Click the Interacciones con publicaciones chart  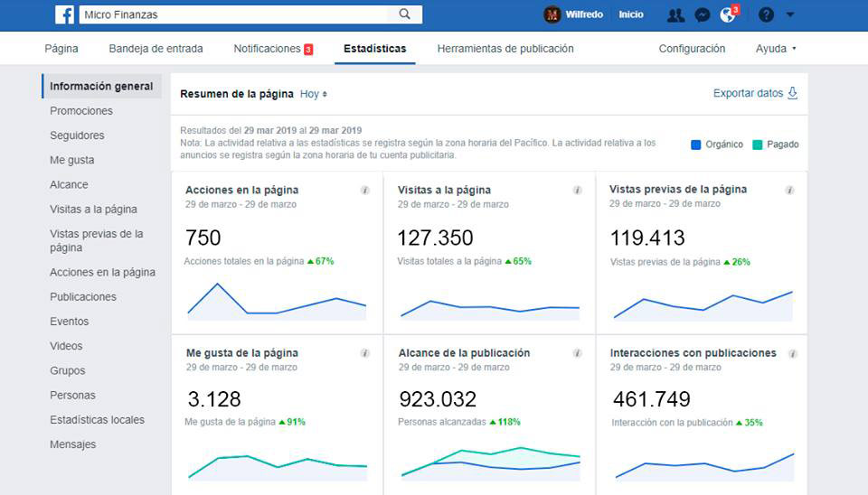click(704, 466)
